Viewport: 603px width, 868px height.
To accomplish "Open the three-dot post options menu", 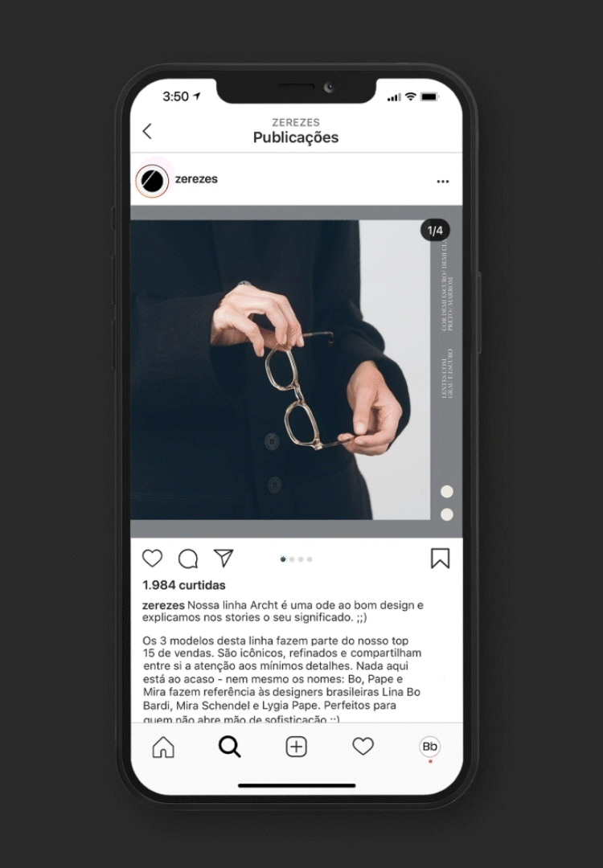I will [x=443, y=182].
